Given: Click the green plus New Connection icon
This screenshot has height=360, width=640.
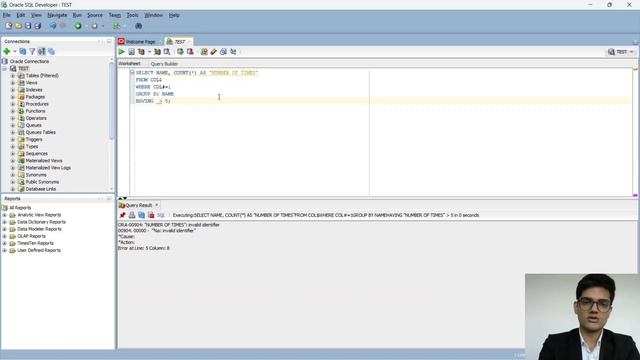Looking at the screenshot, I should coord(7,51).
